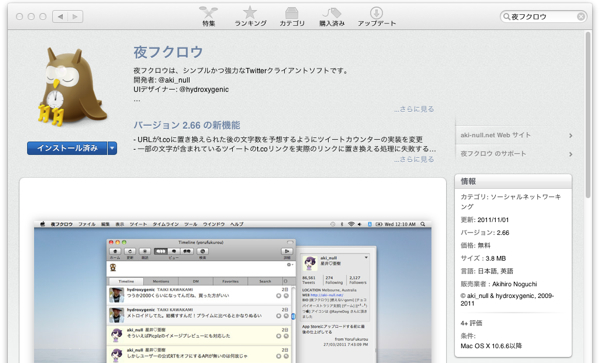This screenshot has width=600, height=363.
Task: Open the 購入済み tab
Action: click(x=332, y=16)
